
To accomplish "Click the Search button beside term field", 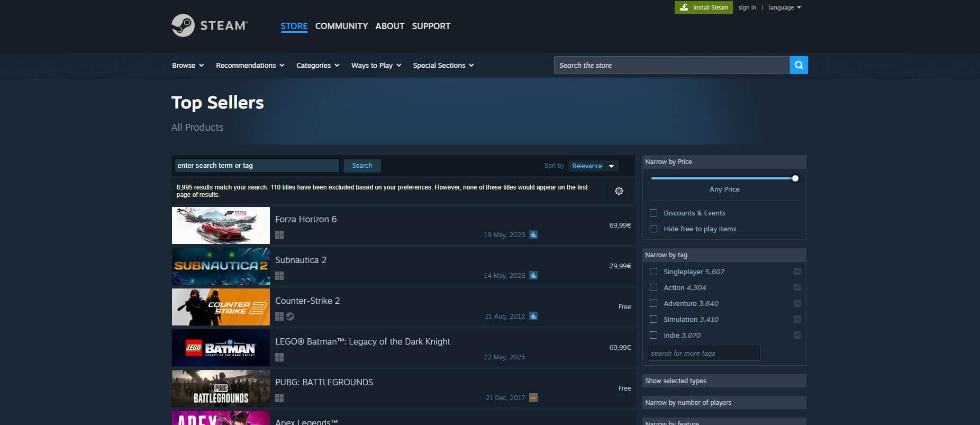I will pyautogui.click(x=362, y=166).
